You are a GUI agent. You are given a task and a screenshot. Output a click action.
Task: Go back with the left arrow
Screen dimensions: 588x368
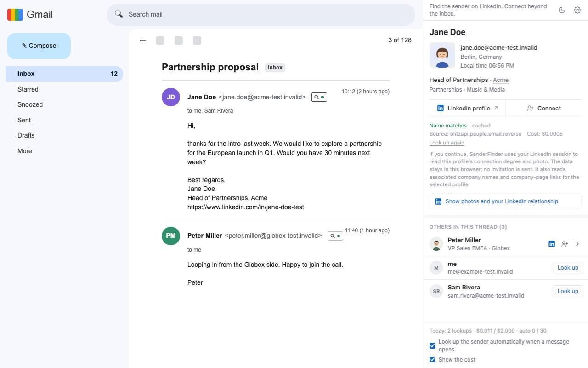(142, 40)
